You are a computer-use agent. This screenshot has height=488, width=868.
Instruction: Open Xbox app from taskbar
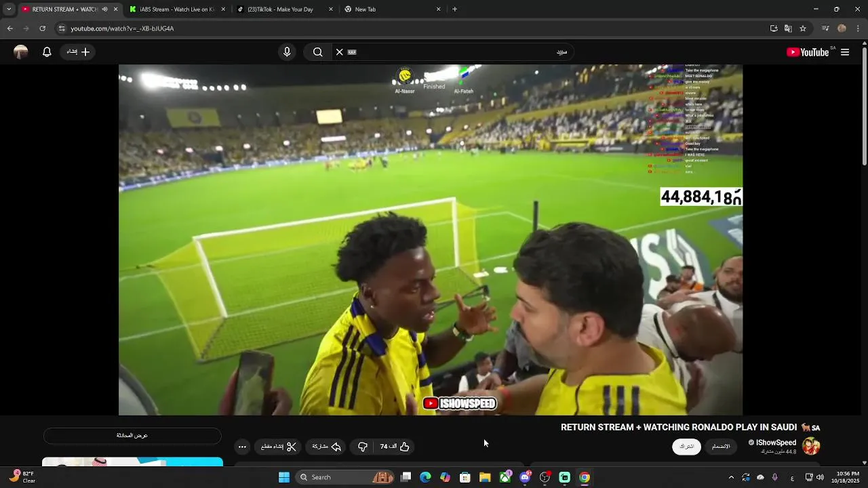coord(505,477)
